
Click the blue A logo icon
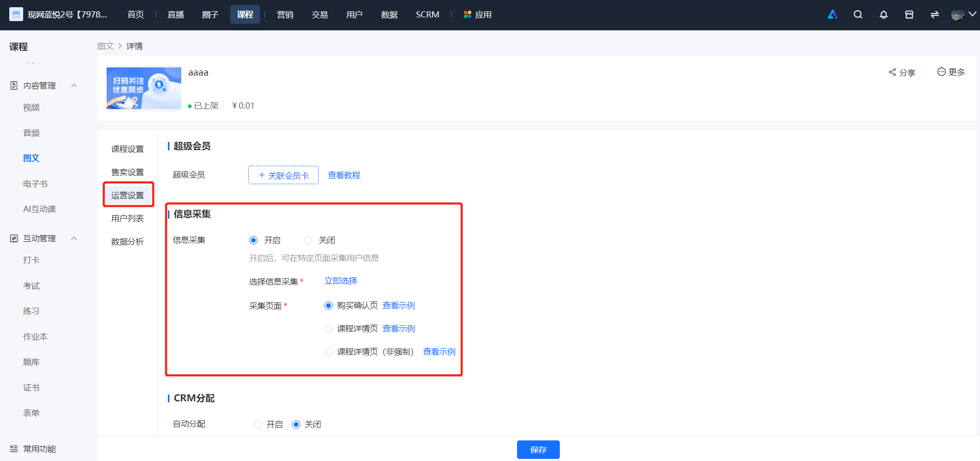pyautogui.click(x=833, y=14)
